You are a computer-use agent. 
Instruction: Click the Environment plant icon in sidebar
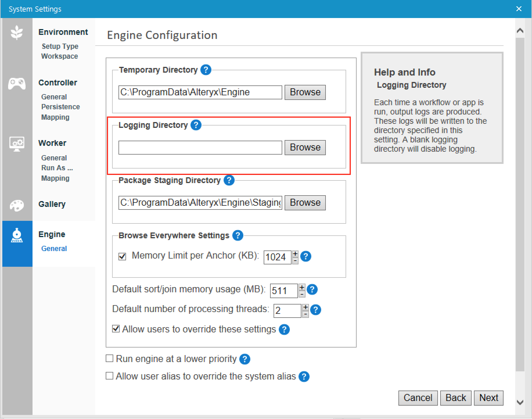pos(17,32)
